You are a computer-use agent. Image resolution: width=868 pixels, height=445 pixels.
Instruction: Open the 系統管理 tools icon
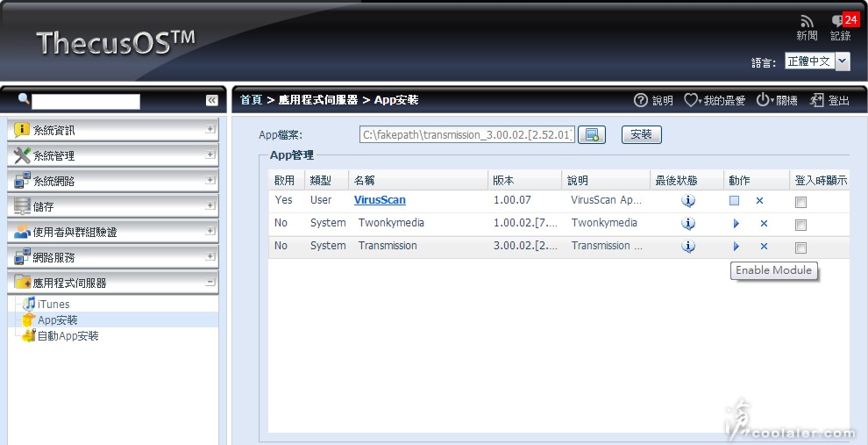(22, 155)
